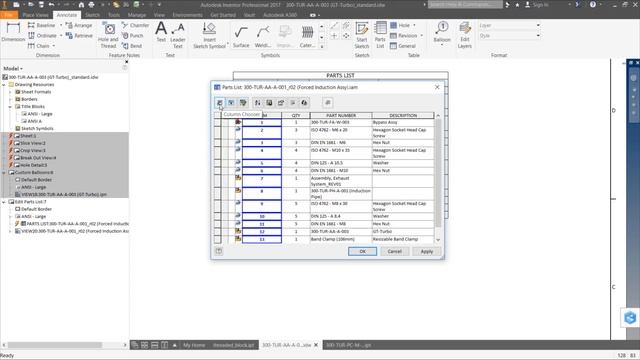The height and width of the screenshot is (360, 640).
Task: Click the Home icon in quick access toolbar
Action: [x=81, y=5]
